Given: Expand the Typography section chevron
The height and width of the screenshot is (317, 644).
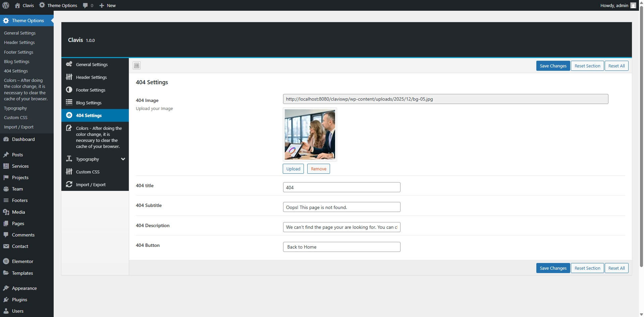Looking at the screenshot, I should point(123,159).
